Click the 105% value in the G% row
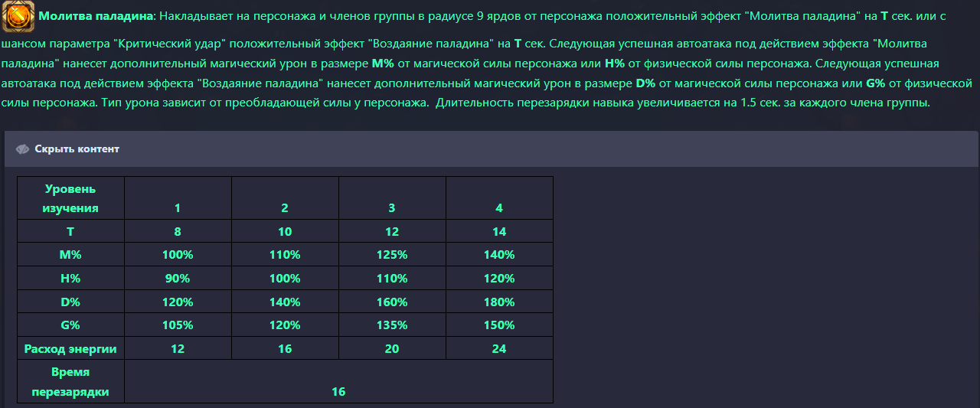Screen dimensions: 980x408 pos(178,325)
